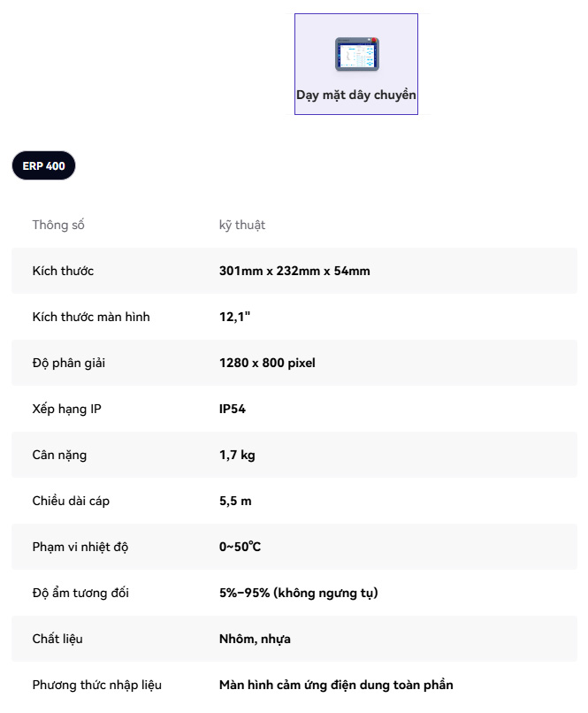Image resolution: width=588 pixels, height=713 pixels.
Task: Click the teach pendant device image
Action: click(x=356, y=54)
